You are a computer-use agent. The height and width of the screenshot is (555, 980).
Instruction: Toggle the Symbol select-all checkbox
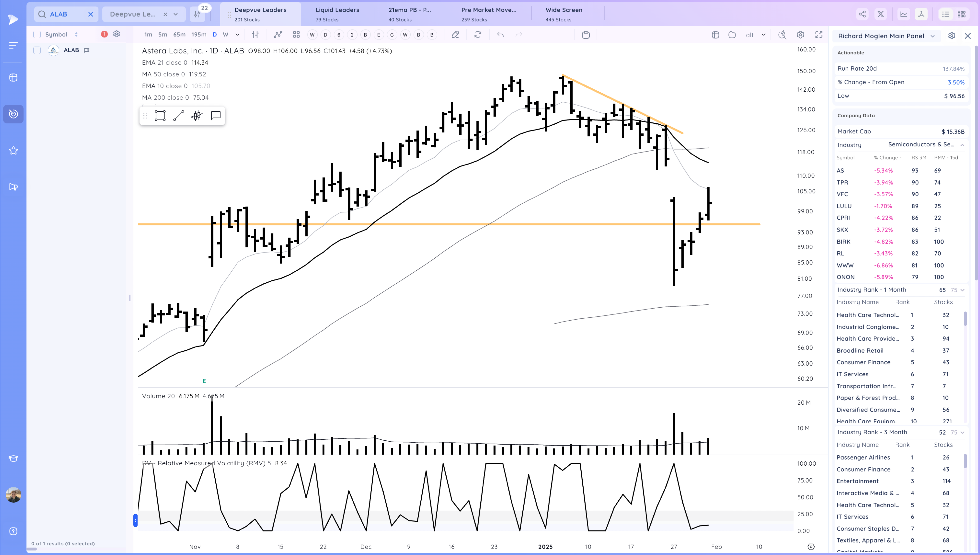pyautogui.click(x=37, y=34)
